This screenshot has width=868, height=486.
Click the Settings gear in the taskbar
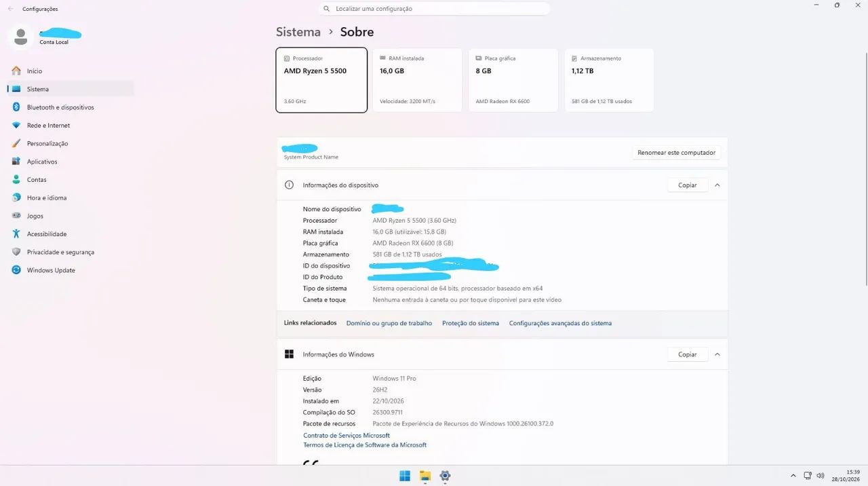[x=445, y=476]
